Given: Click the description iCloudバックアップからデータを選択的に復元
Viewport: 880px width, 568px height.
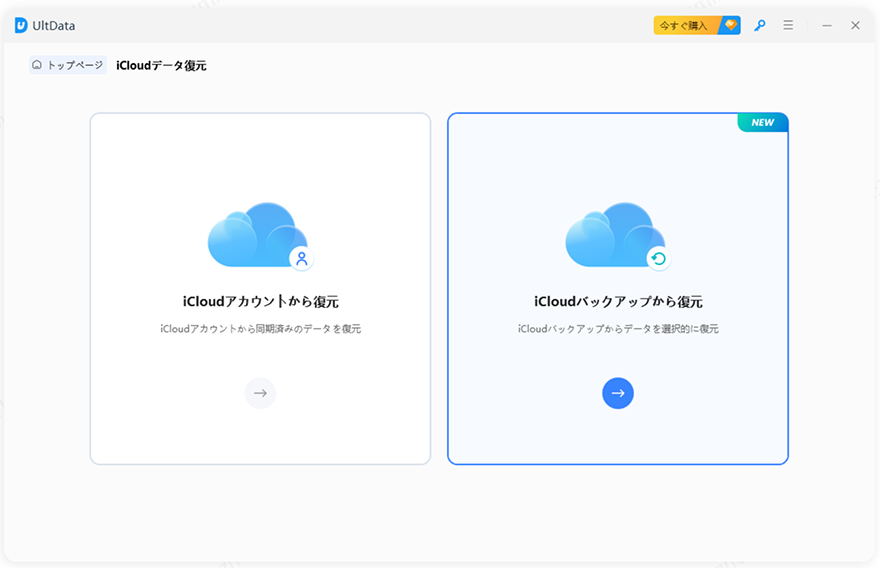Looking at the screenshot, I should click(618, 329).
